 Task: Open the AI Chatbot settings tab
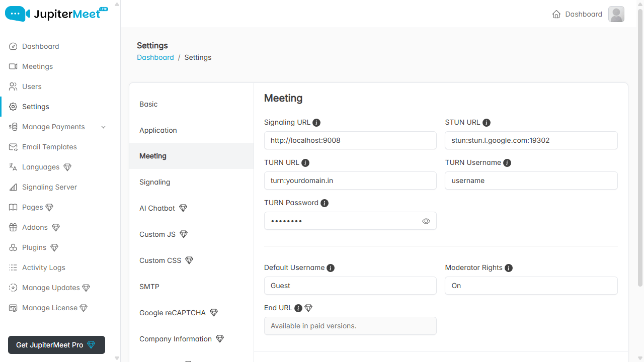pos(192,208)
